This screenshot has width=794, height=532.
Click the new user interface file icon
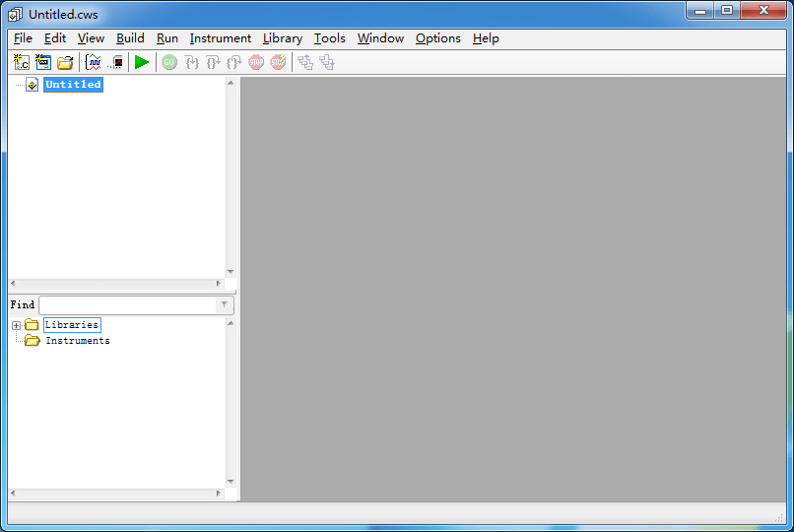[x=43, y=62]
